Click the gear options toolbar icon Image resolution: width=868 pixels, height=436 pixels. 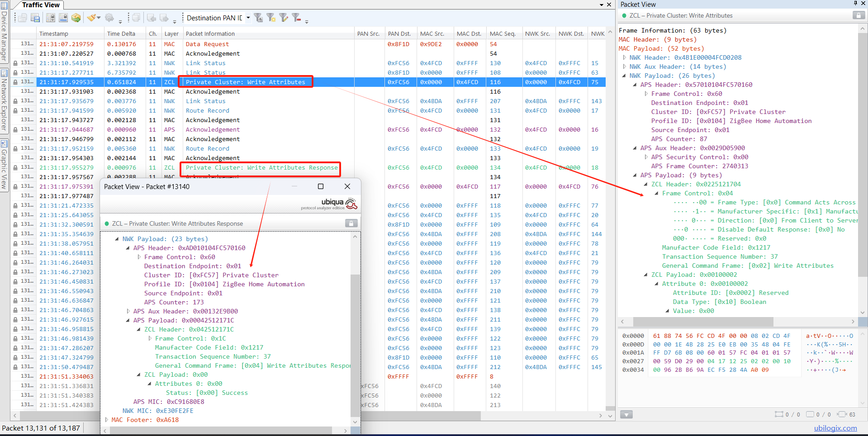pyautogui.click(x=109, y=18)
